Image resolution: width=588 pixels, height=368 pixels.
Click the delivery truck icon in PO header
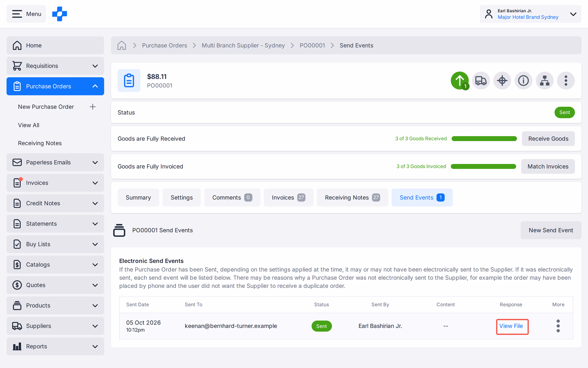click(x=481, y=81)
